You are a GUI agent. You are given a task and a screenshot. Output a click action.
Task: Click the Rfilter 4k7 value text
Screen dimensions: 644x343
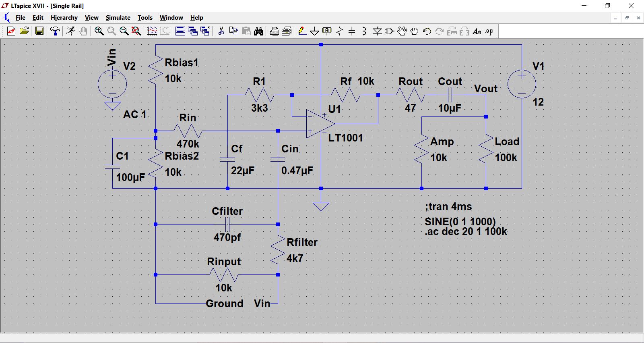point(295,258)
